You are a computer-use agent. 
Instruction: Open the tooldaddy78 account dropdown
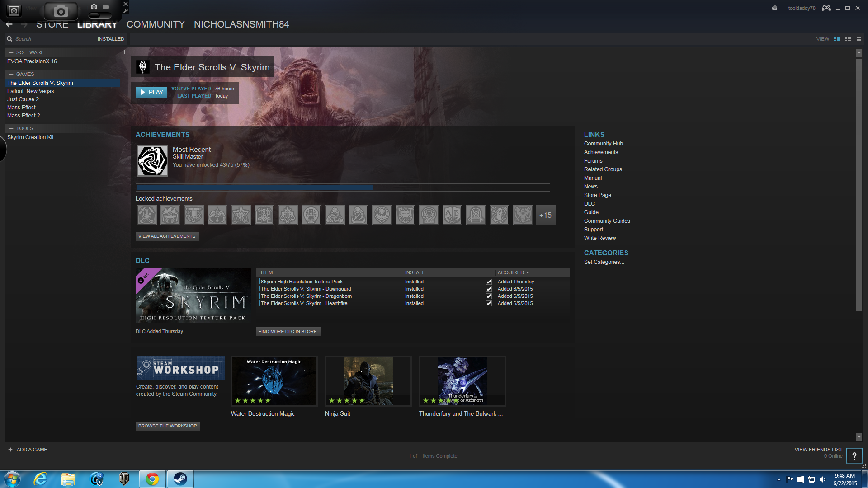[802, 8]
